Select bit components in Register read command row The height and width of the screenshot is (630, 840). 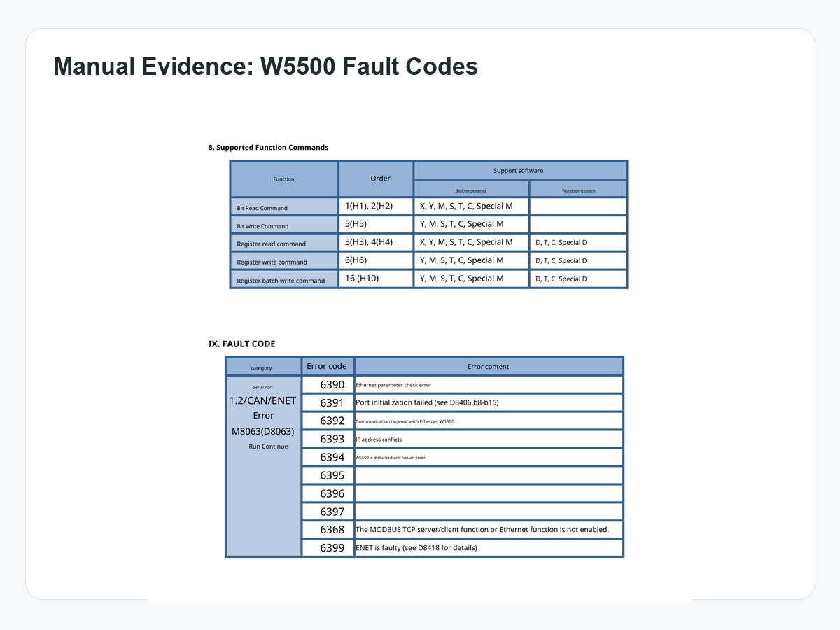coord(466,242)
